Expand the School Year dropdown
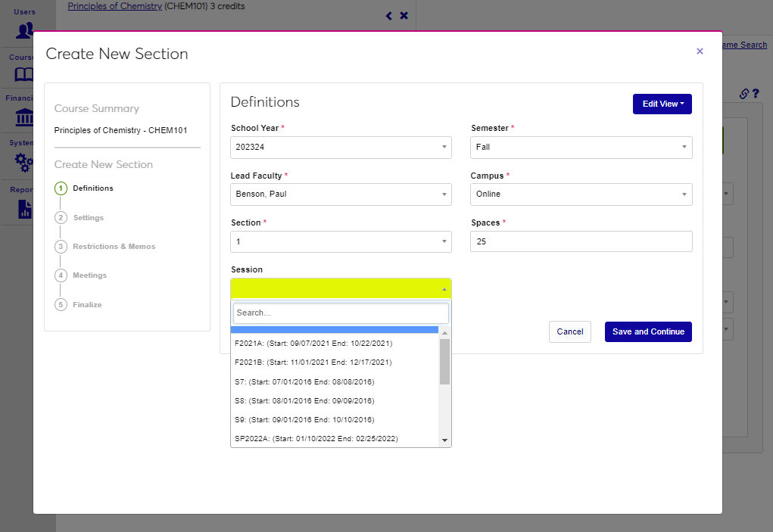 tap(341, 148)
